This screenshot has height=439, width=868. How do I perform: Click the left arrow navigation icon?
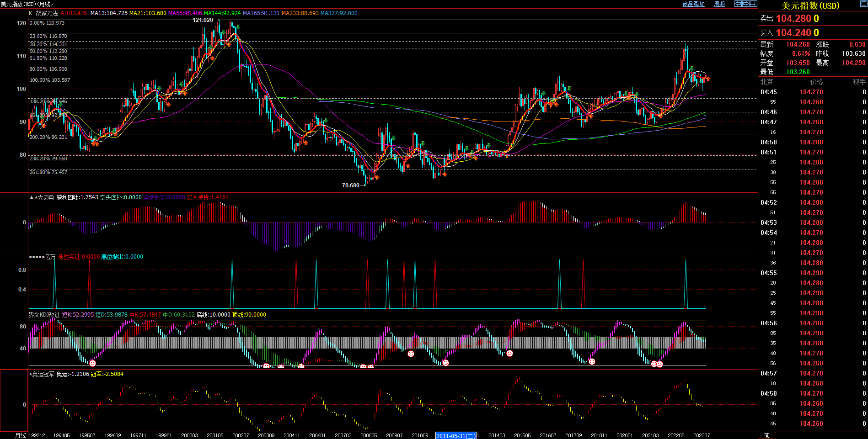click(738, 4)
